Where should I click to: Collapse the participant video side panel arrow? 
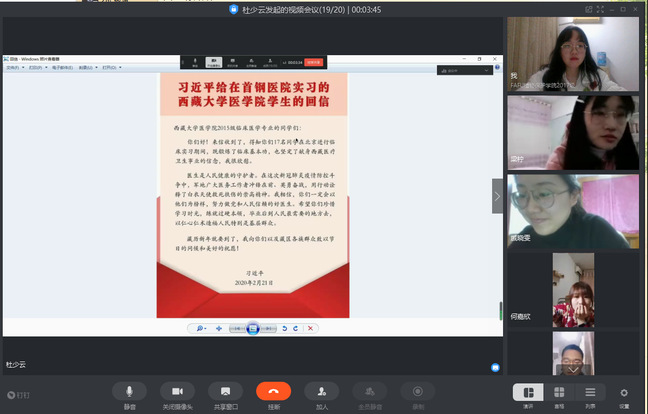[x=497, y=196]
